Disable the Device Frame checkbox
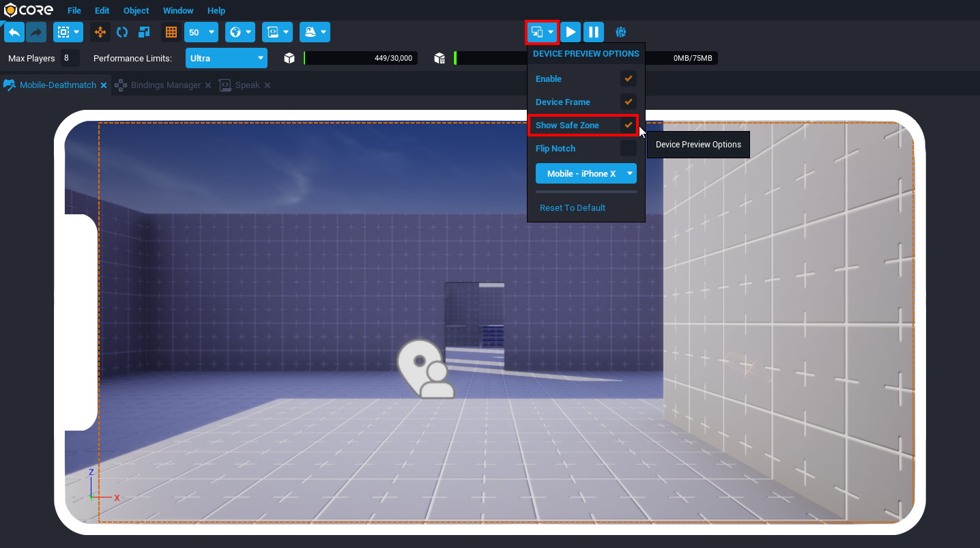 628,102
